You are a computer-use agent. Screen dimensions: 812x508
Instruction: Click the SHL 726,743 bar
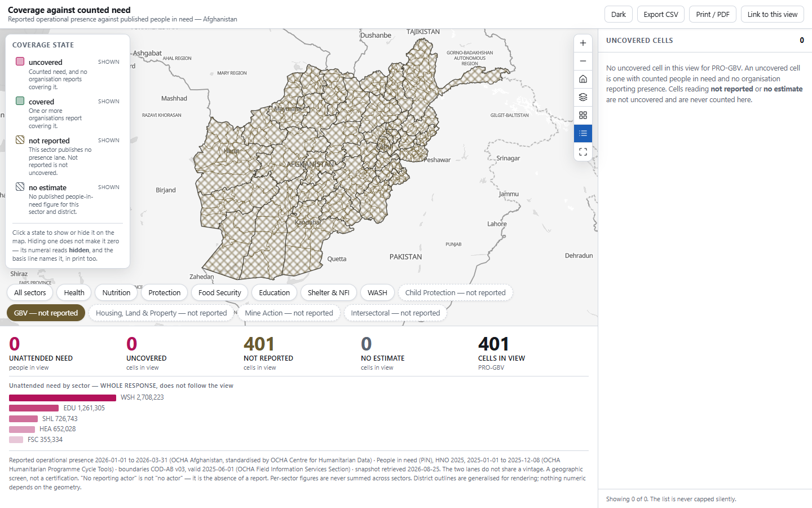coord(24,419)
